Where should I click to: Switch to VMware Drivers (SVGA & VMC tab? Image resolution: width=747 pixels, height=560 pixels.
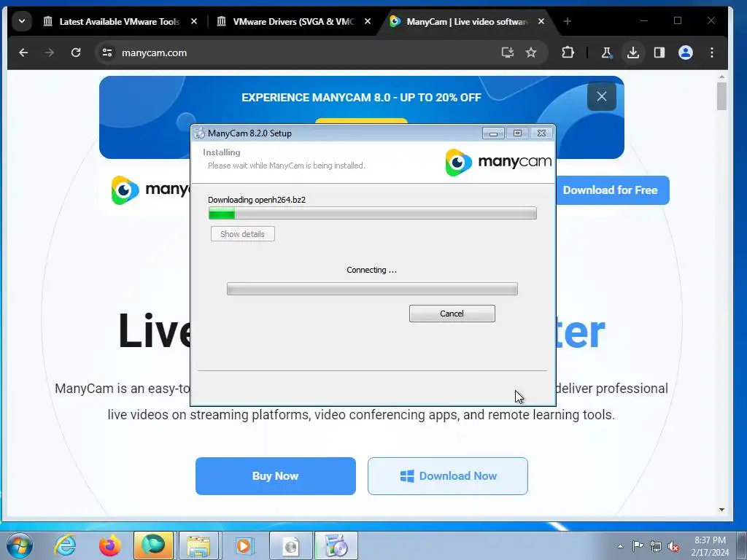pos(293,21)
